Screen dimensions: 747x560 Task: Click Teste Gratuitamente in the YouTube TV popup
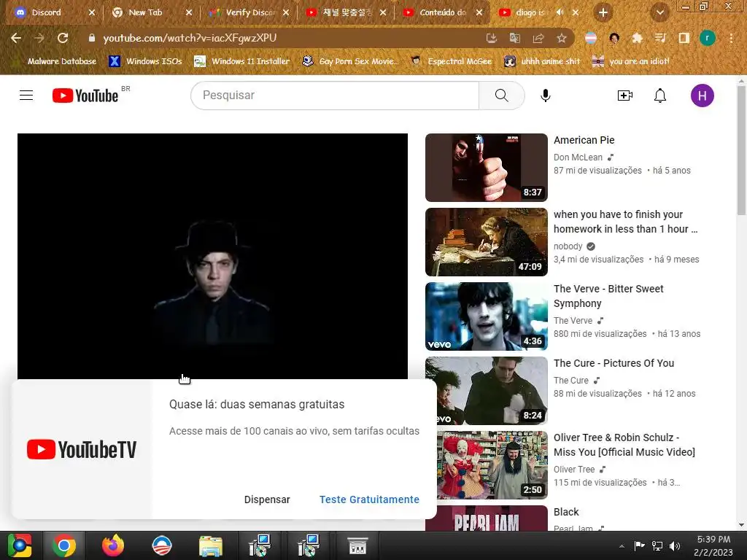coord(369,499)
